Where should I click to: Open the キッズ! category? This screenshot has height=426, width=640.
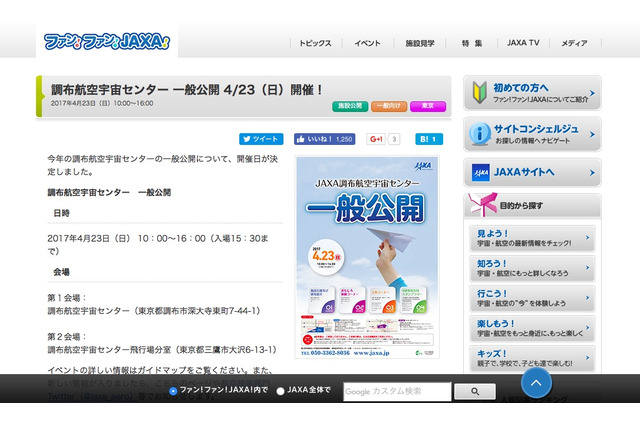point(532,358)
